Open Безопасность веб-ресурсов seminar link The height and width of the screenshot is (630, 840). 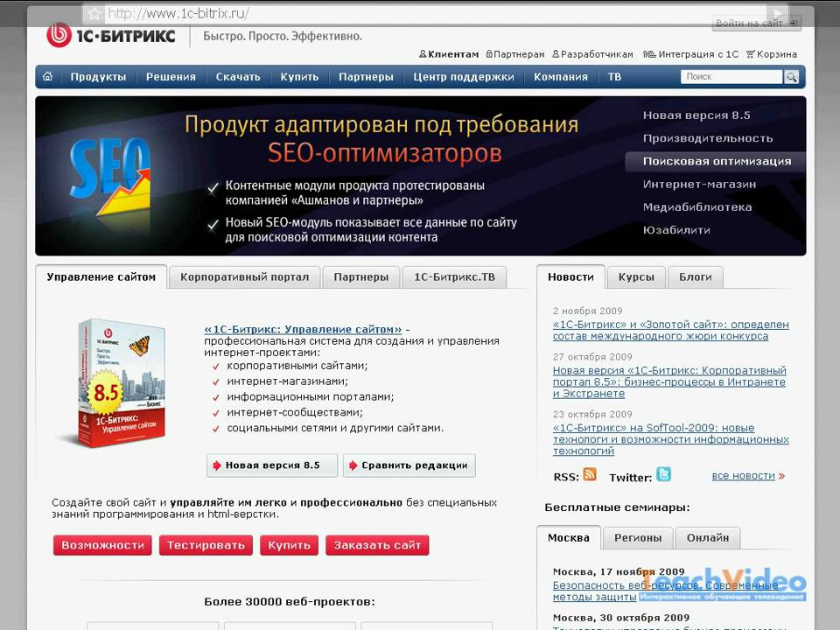(665, 591)
